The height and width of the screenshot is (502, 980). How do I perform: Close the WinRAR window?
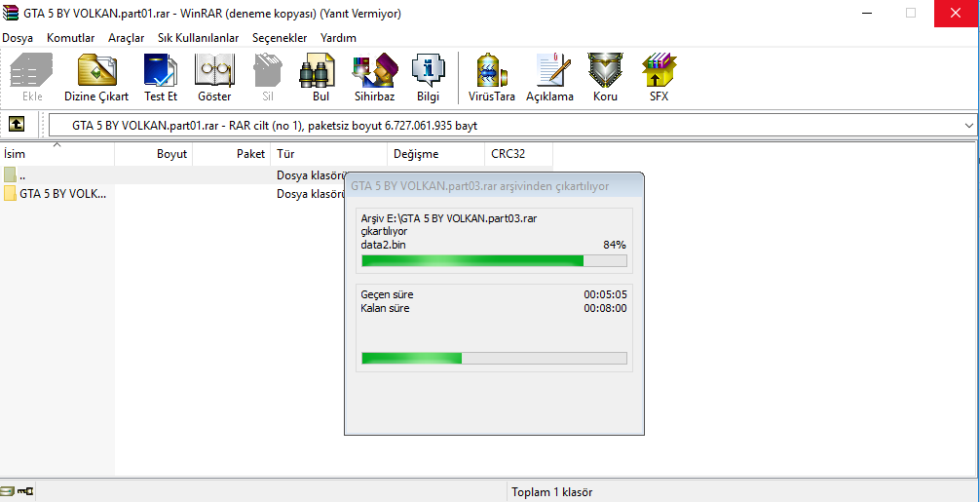point(957,13)
